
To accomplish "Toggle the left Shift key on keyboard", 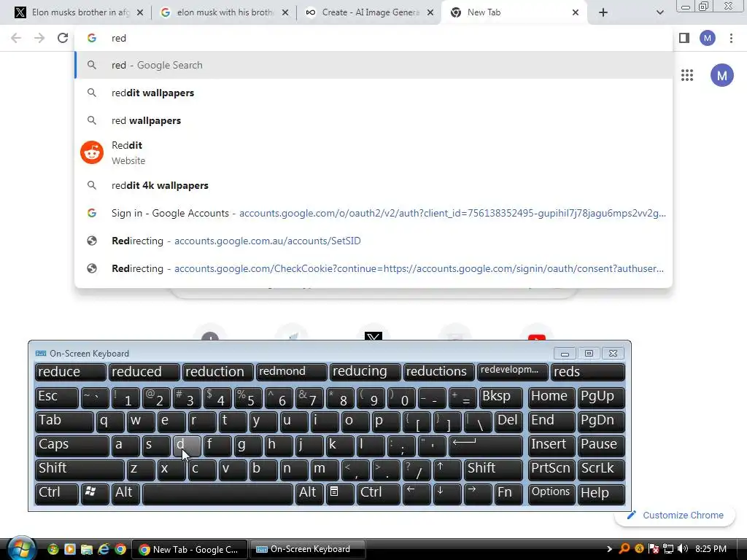I will (80, 470).
